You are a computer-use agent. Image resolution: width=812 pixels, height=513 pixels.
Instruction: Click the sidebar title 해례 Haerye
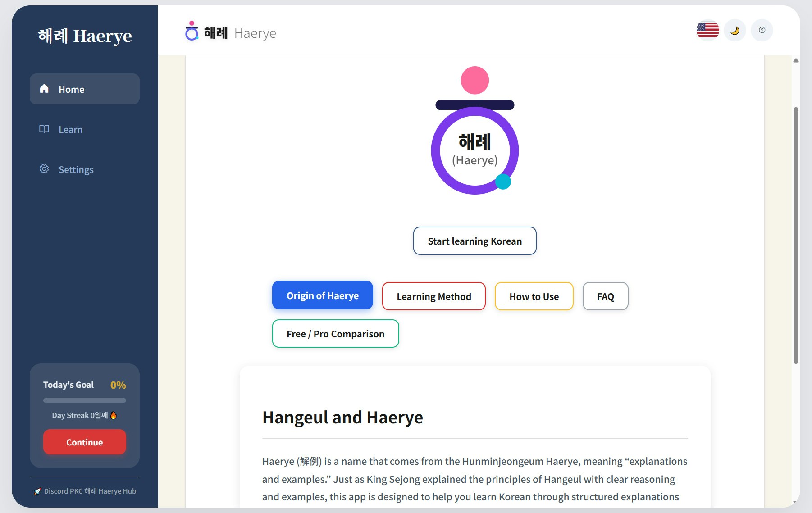click(85, 36)
